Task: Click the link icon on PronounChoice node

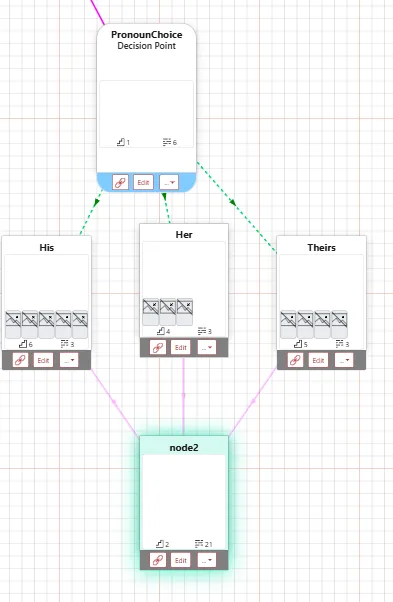Action: pos(120,182)
